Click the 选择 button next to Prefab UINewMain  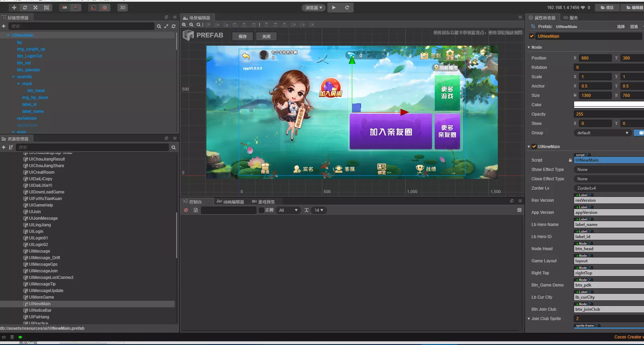click(621, 26)
